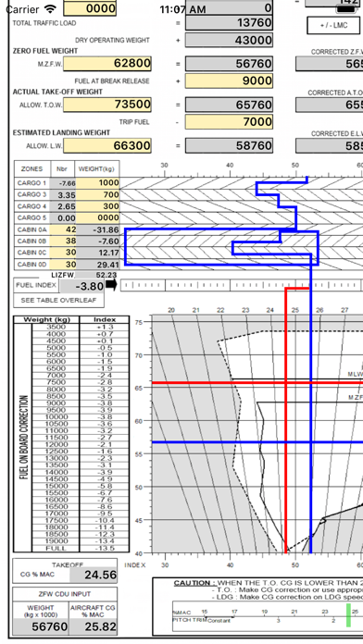Screen dimensions: 363x644
Task: Edit Cabin 0B passenger count 38
Action: pyautogui.click(x=63, y=241)
